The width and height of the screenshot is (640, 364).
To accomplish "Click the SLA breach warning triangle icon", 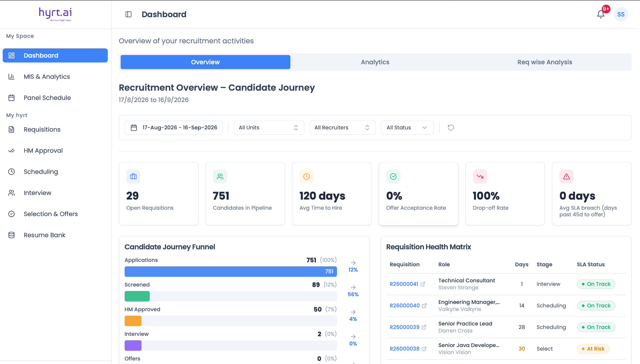I will (566, 177).
